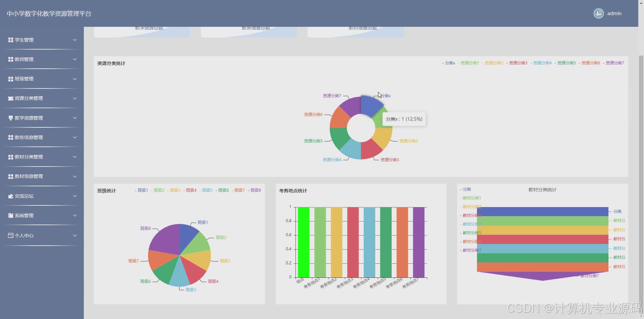Click the 学生管理 grid icon
644x319 pixels.
coord(10,40)
